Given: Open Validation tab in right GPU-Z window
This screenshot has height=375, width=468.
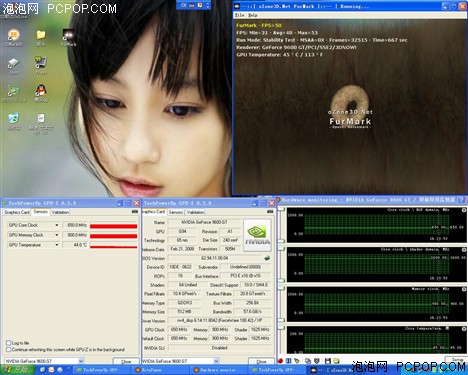Looking at the screenshot, I should tap(196, 212).
